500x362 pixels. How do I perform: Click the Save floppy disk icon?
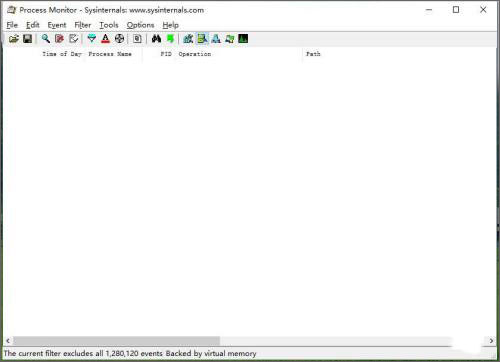pos(28,39)
